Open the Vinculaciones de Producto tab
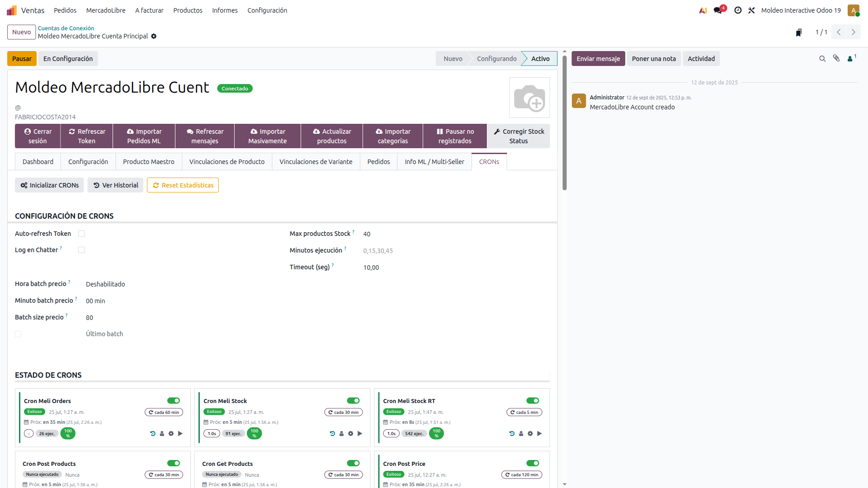This screenshot has width=868, height=488. click(227, 162)
